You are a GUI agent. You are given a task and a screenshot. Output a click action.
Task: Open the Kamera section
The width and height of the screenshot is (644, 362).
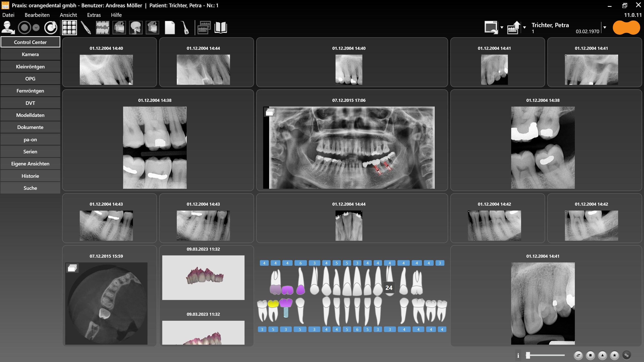tap(30, 54)
